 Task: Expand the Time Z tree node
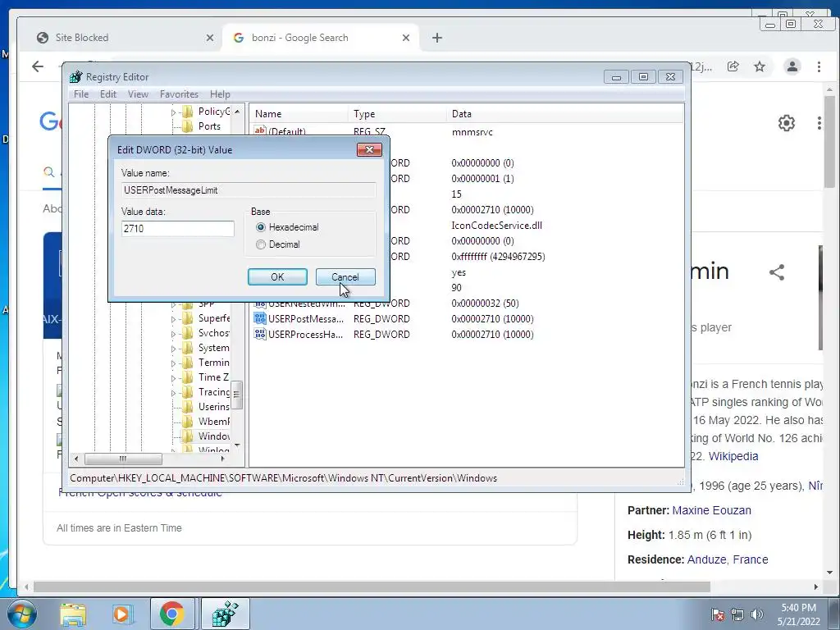173,377
